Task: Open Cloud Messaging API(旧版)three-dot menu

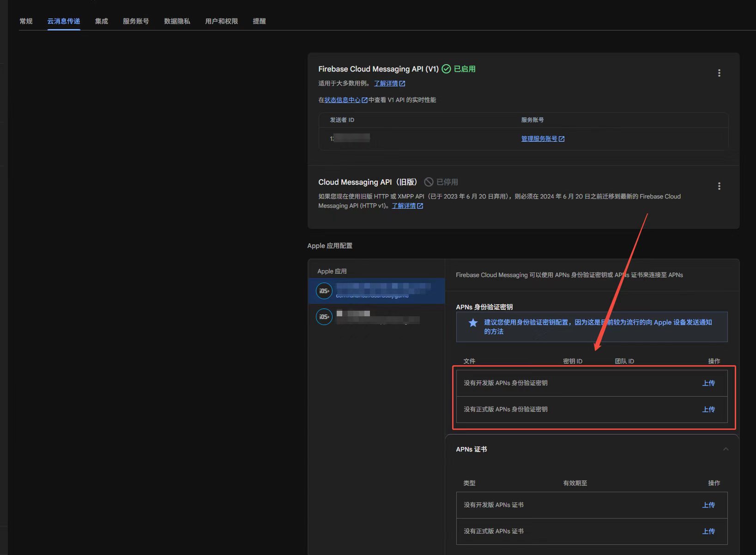Action: [x=719, y=186]
